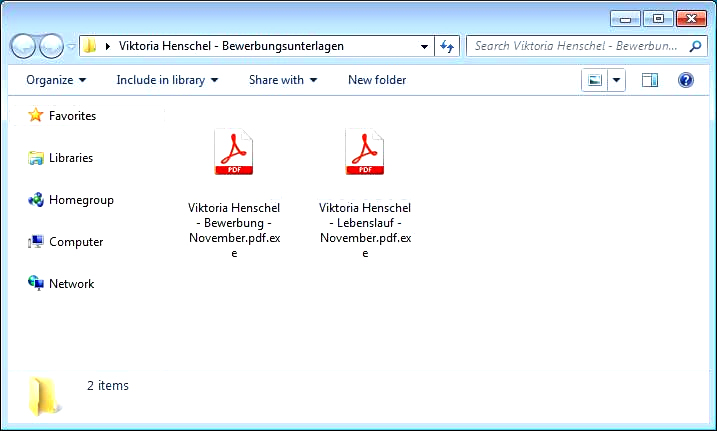Refresh the folder view

(x=447, y=46)
